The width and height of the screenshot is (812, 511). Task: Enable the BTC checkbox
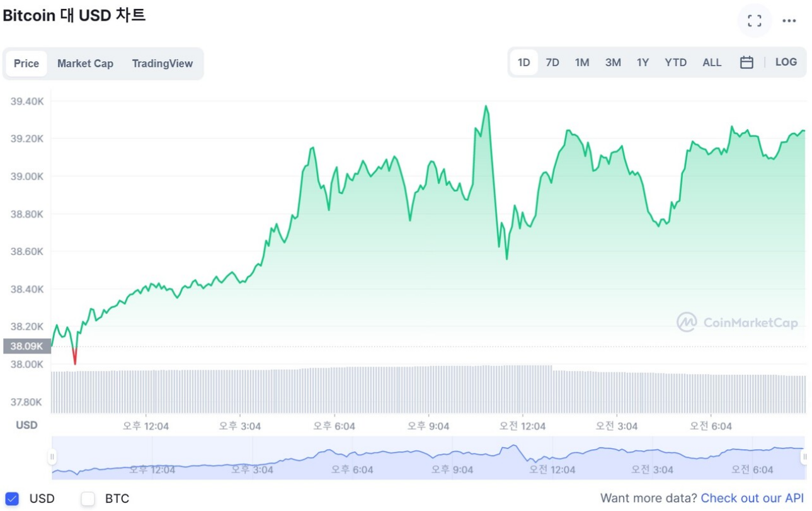pos(88,498)
